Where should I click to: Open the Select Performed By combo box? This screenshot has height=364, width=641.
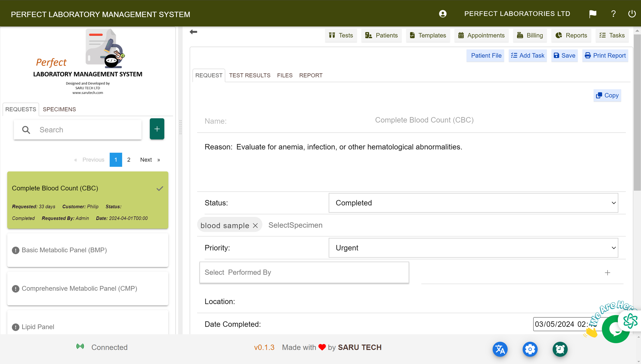point(304,272)
